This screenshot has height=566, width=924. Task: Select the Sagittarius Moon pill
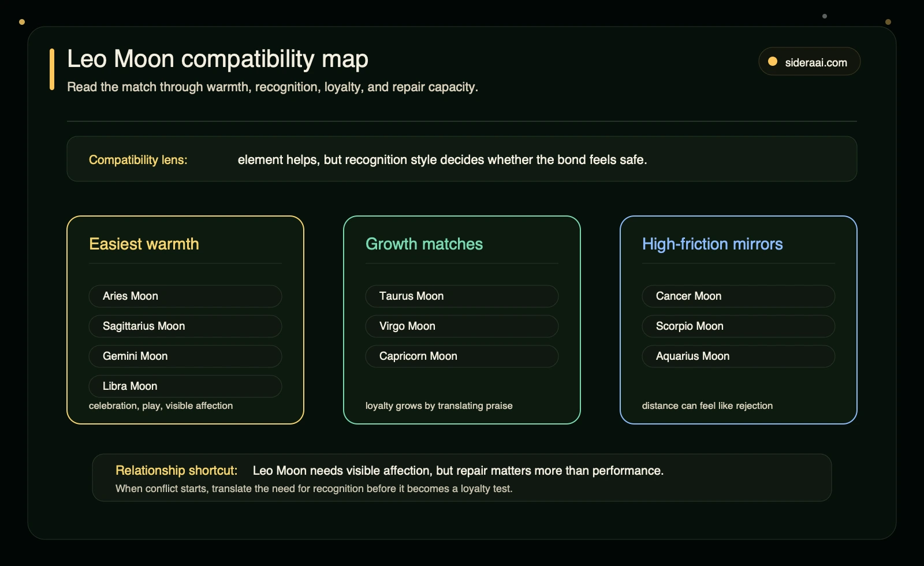pyautogui.click(x=185, y=326)
